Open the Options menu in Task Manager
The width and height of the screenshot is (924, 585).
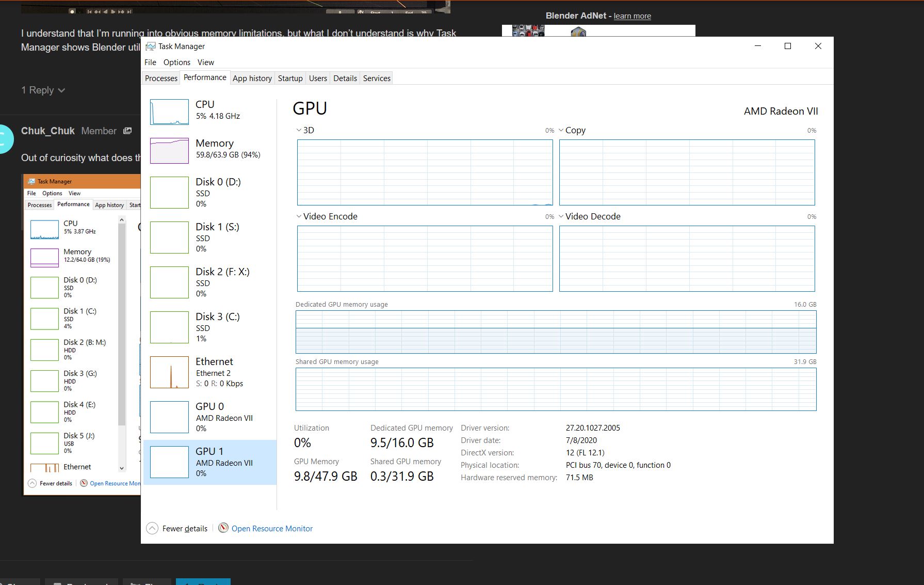click(177, 62)
